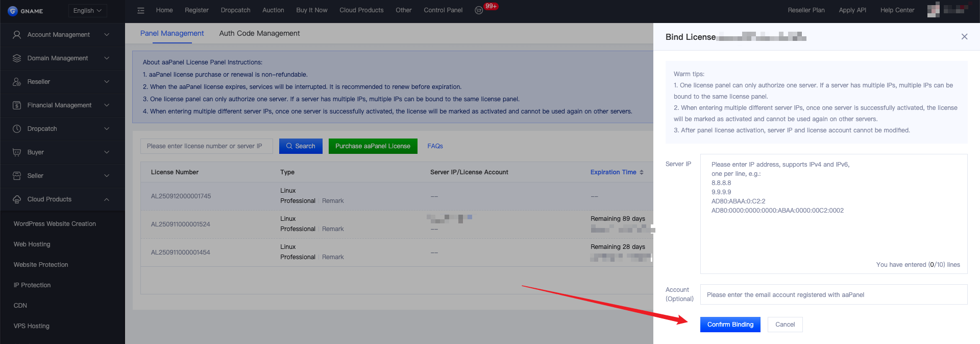980x344 pixels.
Task: Click the Search magnifier icon
Action: pyautogui.click(x=289, y=146)
